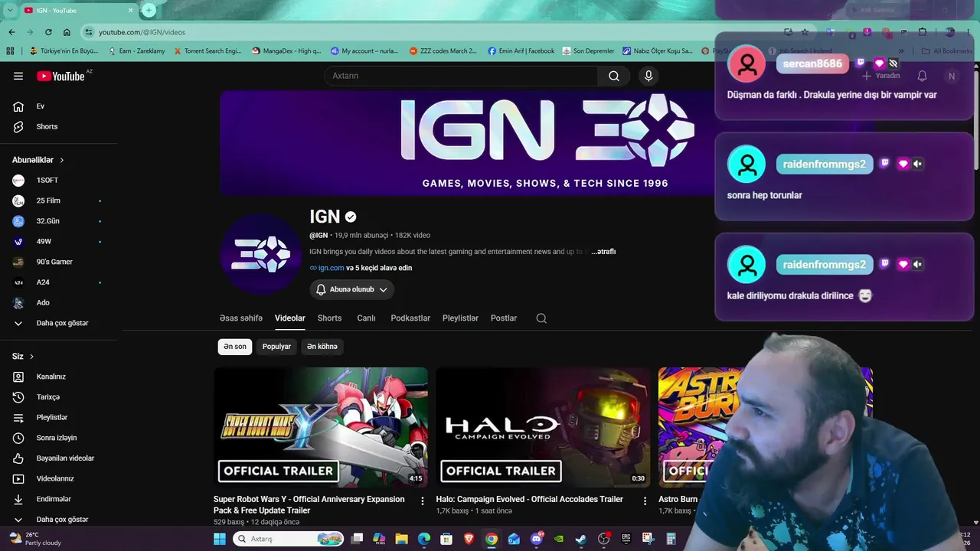Open Sonra izləyin watch later list
The height and width of the screenshot is (551, 980).
pos(58,438)
